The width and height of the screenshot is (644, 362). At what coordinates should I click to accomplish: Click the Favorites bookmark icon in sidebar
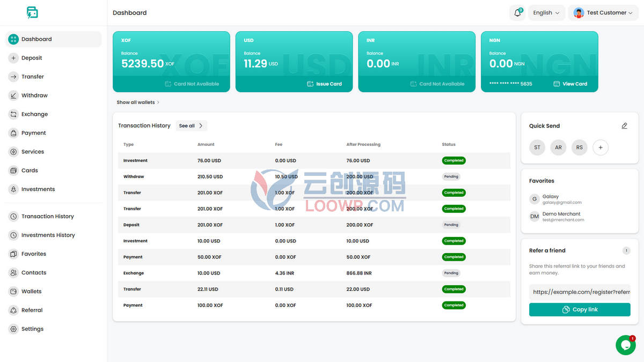click(13, 254)
